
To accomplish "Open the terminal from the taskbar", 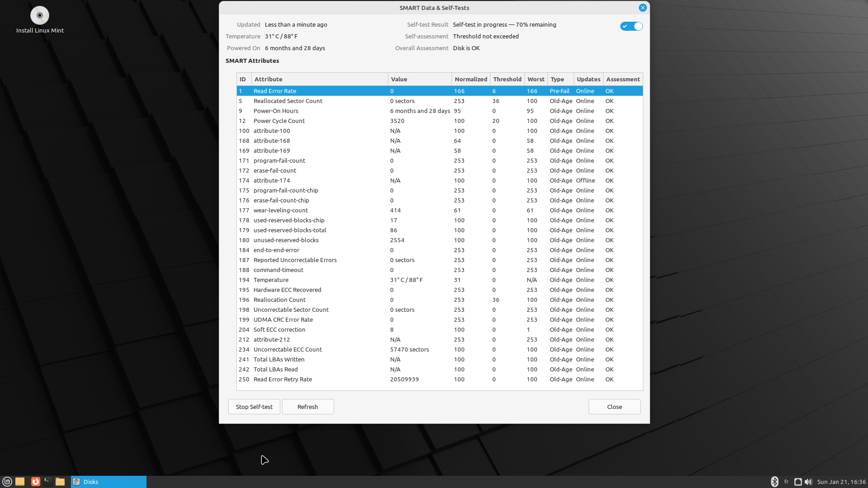I will tap(47, 482).
